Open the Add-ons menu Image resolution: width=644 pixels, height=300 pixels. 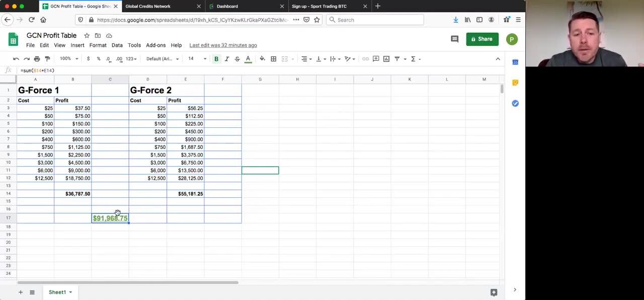click(x=156, y=45)
